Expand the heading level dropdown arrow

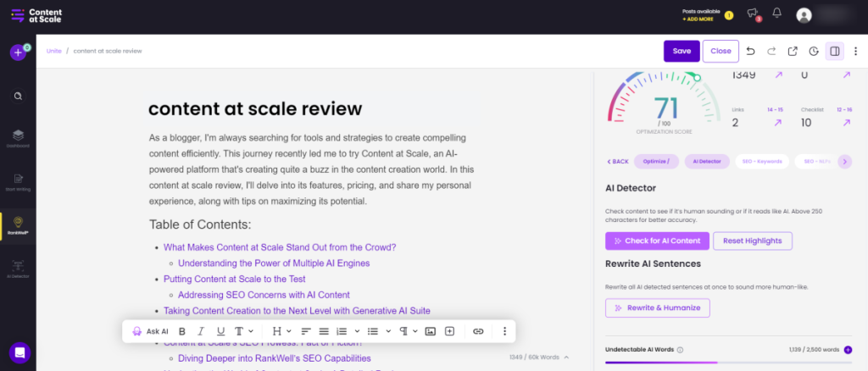point(289,331)
